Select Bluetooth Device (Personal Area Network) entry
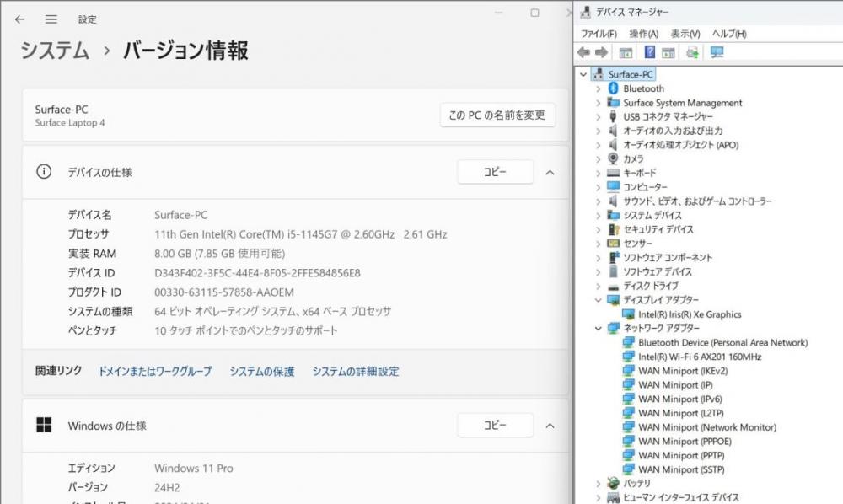 [722, 342]
